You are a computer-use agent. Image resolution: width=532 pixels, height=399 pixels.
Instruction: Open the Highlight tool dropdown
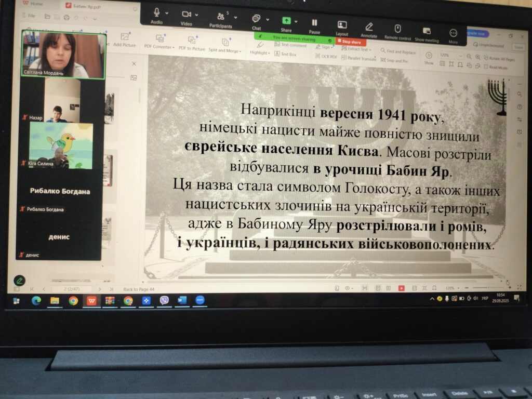click(260, 48)
